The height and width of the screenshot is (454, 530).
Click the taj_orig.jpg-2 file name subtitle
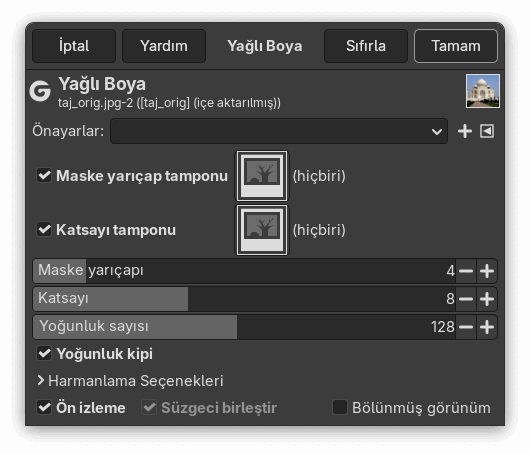point(169,102)
